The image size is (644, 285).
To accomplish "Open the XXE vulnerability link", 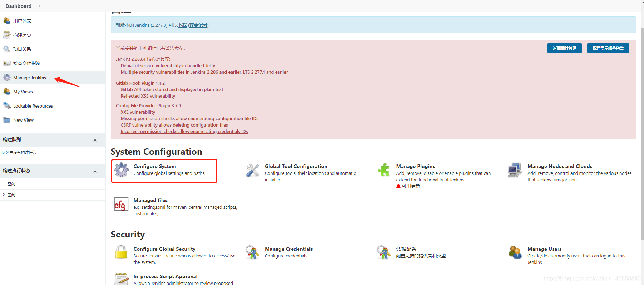I will point(138,112).
